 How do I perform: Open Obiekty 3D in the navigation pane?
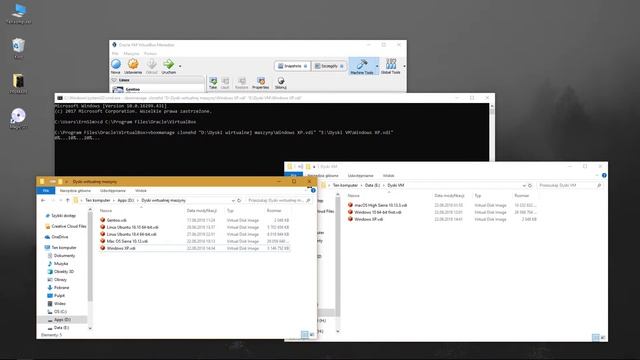tap(64, 271)
